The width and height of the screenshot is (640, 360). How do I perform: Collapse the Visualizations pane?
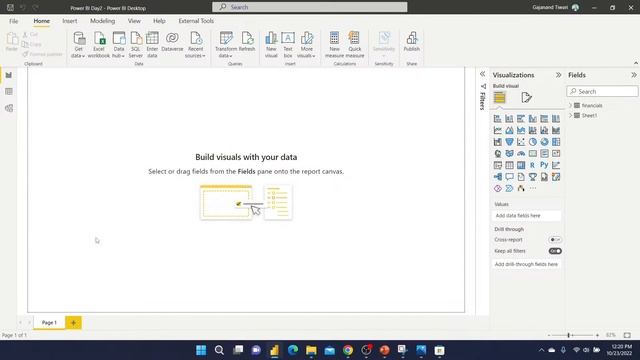558,75
